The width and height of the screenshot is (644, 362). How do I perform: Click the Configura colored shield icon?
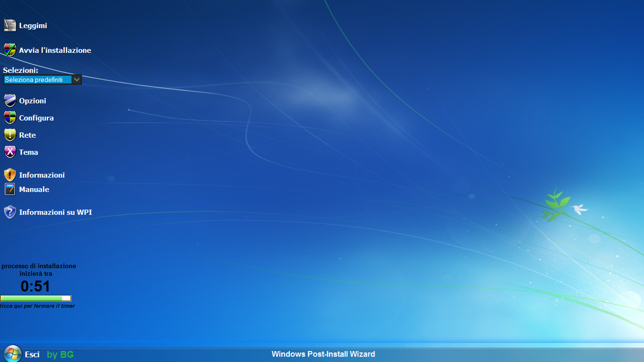[10, 118]
